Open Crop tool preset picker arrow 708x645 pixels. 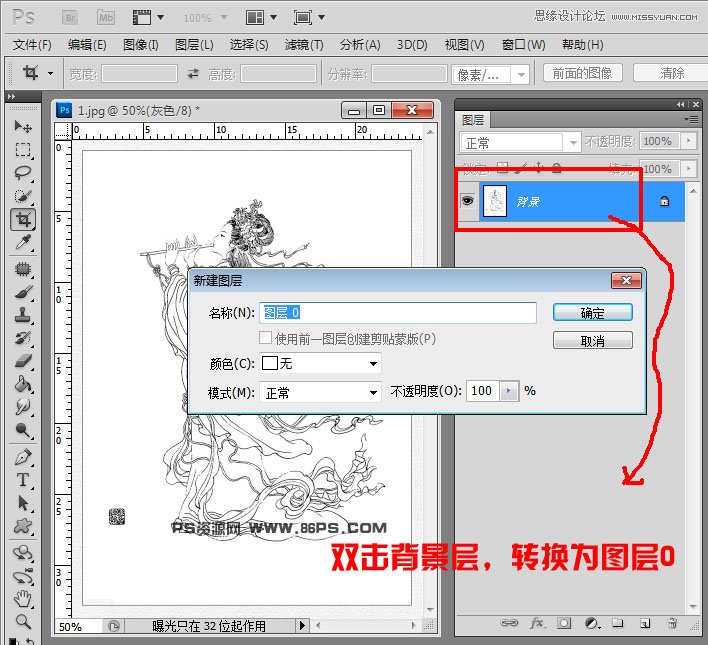click(51, 73)
